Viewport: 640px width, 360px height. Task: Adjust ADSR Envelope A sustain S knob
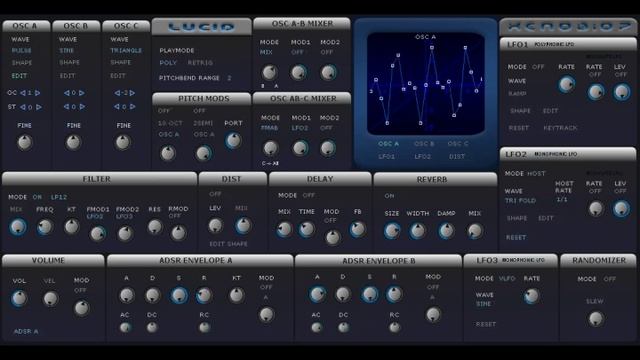[x=179, y=296]
